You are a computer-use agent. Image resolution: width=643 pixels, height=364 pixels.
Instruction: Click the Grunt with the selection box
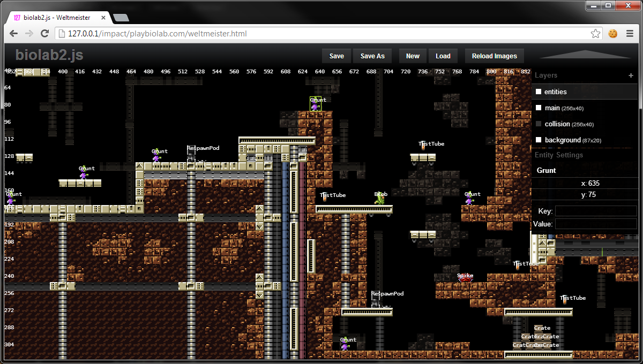[x=315, y=105]
